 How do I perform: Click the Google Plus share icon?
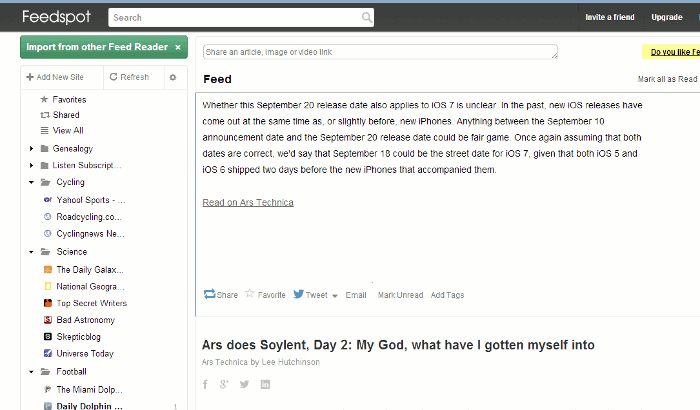point(225,384)
